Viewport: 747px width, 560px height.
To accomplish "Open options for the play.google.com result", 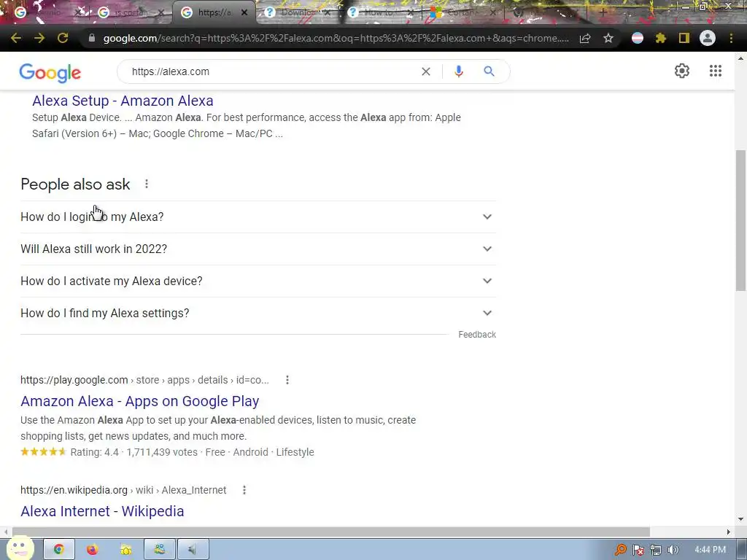I will [287, 380].
